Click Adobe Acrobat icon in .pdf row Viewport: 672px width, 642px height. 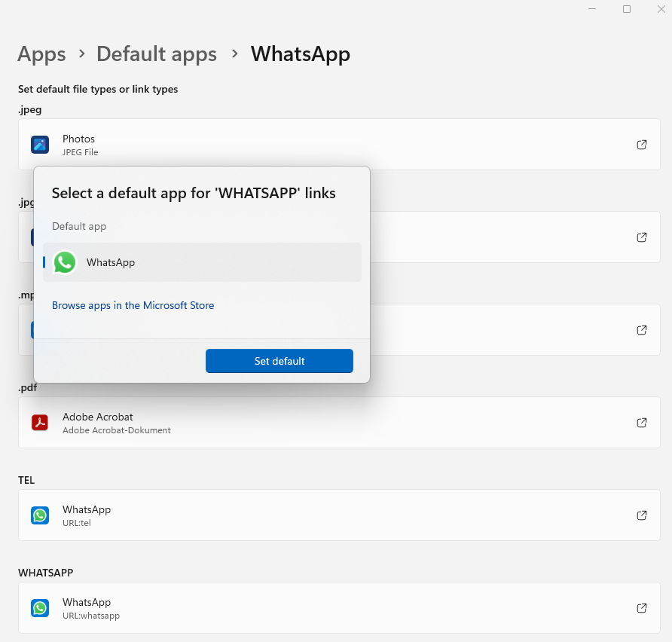tap(40, 423)
